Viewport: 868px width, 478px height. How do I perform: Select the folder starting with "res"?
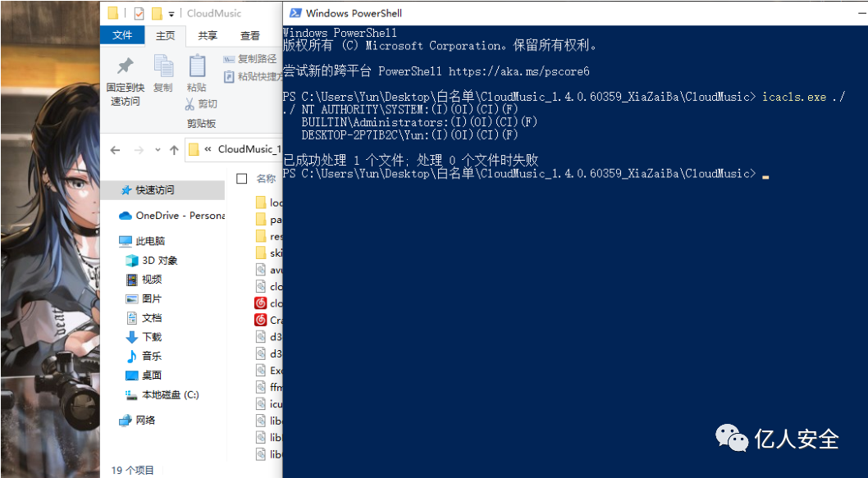click(269, 237)
